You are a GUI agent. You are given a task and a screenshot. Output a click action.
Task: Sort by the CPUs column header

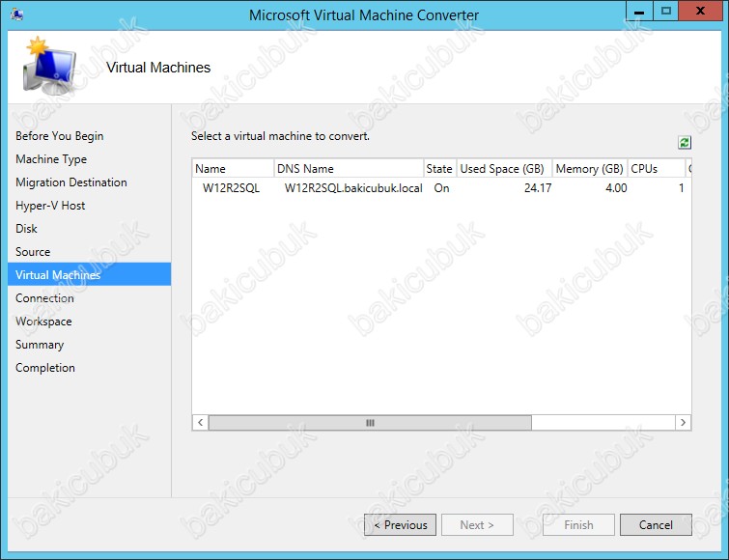pos(655,168)
